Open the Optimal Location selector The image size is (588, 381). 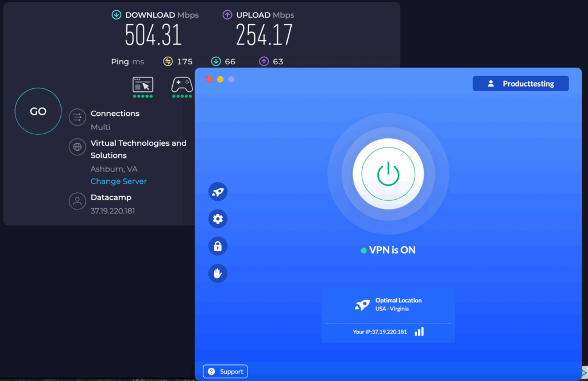pyautogui.click(x=388, y=305)
